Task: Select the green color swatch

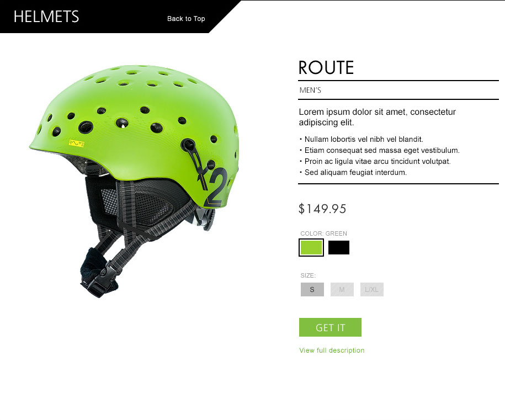Action: coord(311,247)
